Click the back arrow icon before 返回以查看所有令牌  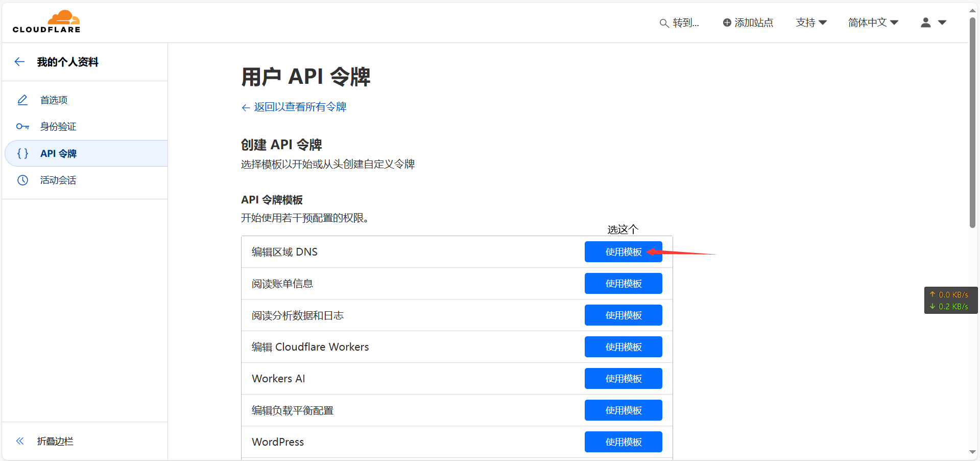pyautogui.click(x=246, y=107)
